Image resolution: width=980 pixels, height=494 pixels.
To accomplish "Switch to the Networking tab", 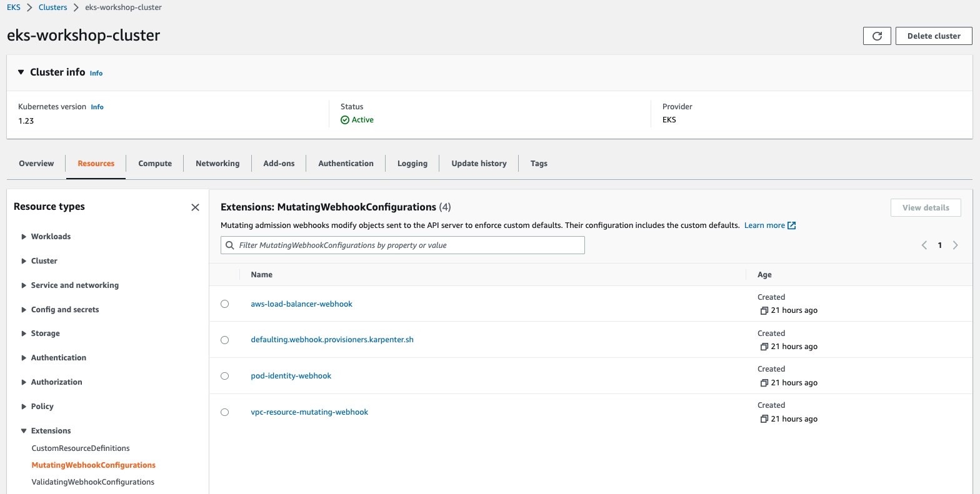I will [x=217, y=164].
